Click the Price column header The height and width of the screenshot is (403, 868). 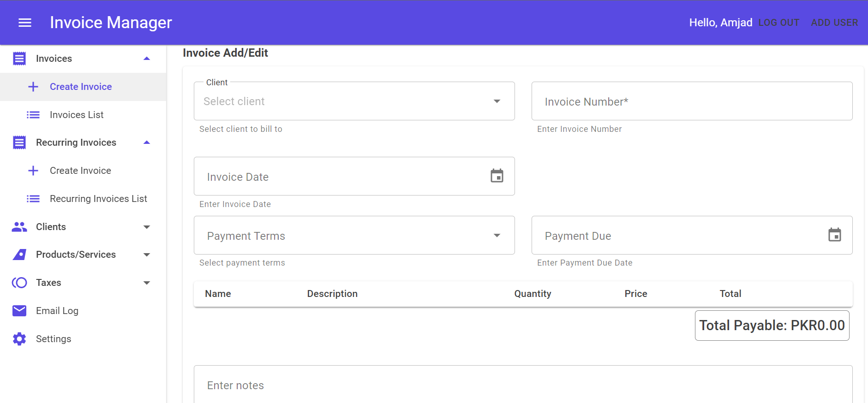click(x=636, y=294)
